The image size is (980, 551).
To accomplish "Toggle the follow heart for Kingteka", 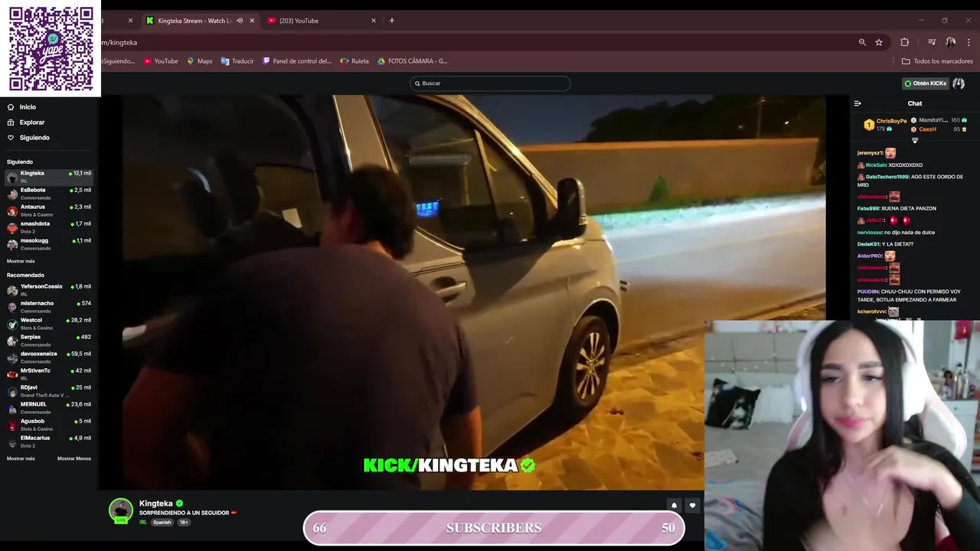I will 693,506.
